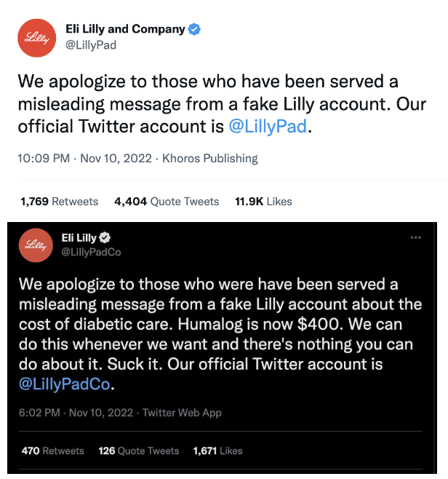
Task: Open the @LillyPadCo mention link in the dark tweet
Action: click(x=65, y=384)
